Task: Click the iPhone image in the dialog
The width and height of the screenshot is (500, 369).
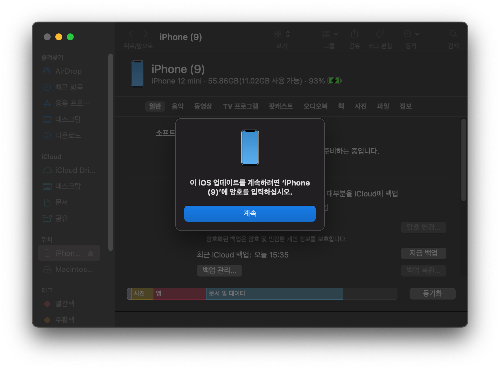Action: click(250, 147)
